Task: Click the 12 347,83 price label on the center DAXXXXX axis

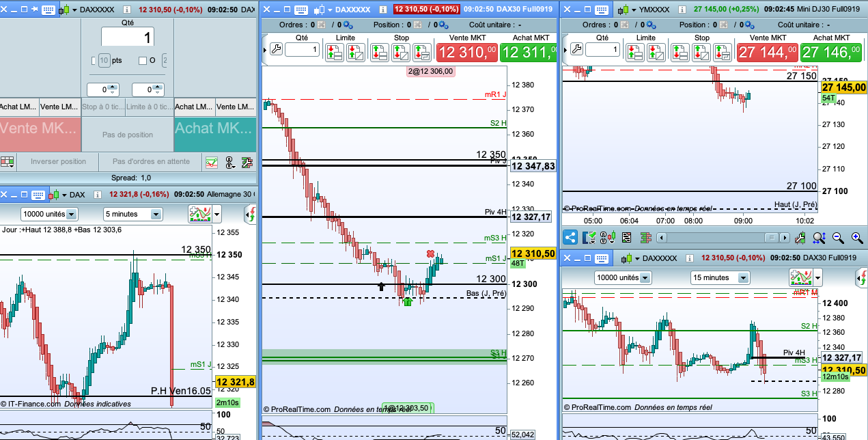Action: click(x=533, y=166)
